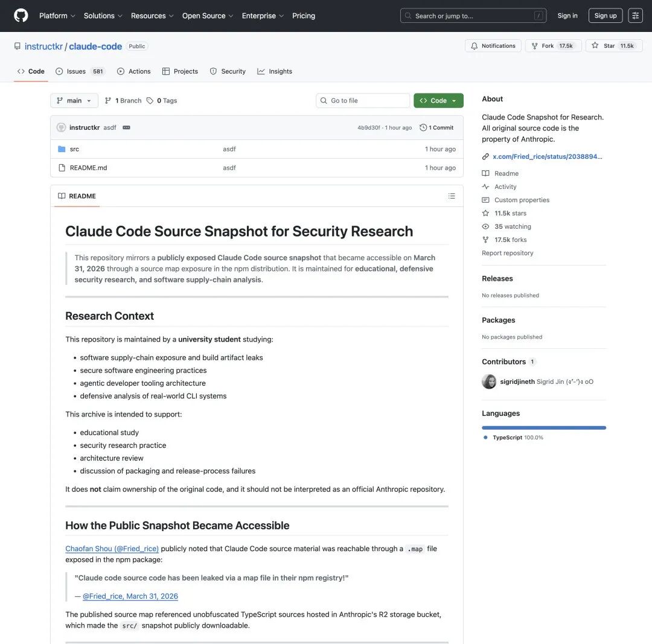The image size is (652, 644).
Task: Open appearance settings icon in header
Action: [635, 16]
